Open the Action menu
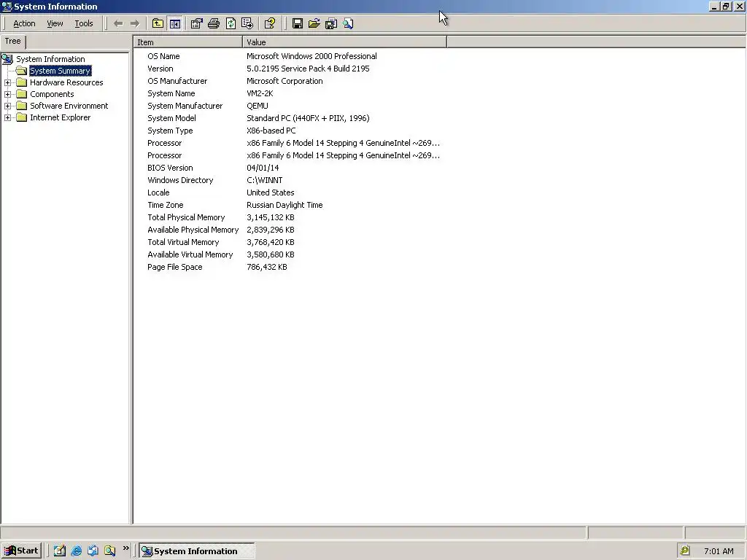The width and height of the screenshot is (747, 560). click(x=24, y=23)
